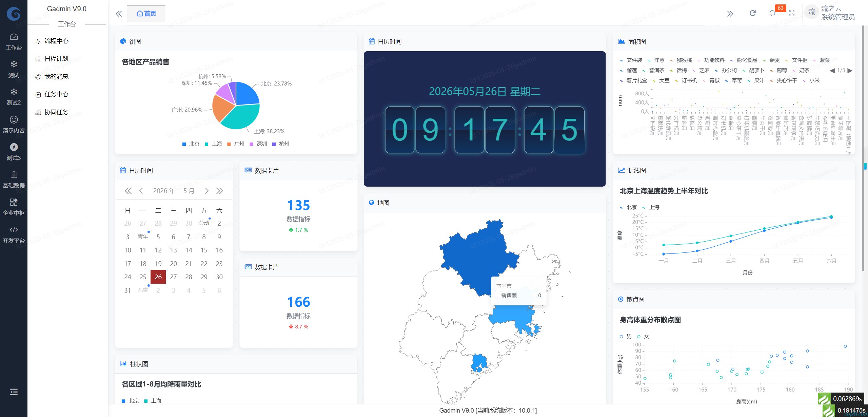
Task: Toggle the 北京 series in pie chart legend
Action: pyautogui.click(x=191, y=144)
